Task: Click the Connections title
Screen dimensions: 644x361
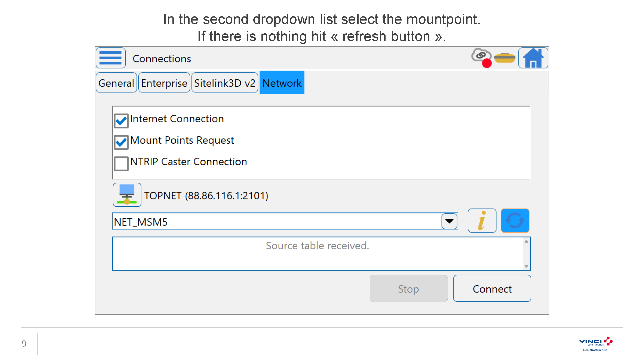Action: click(x=162, y=59)
